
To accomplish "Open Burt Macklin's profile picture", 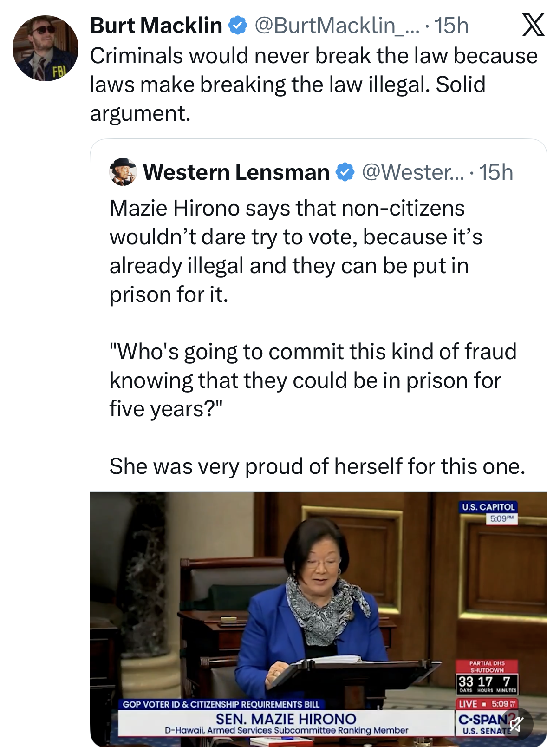I will pos(46,48).
